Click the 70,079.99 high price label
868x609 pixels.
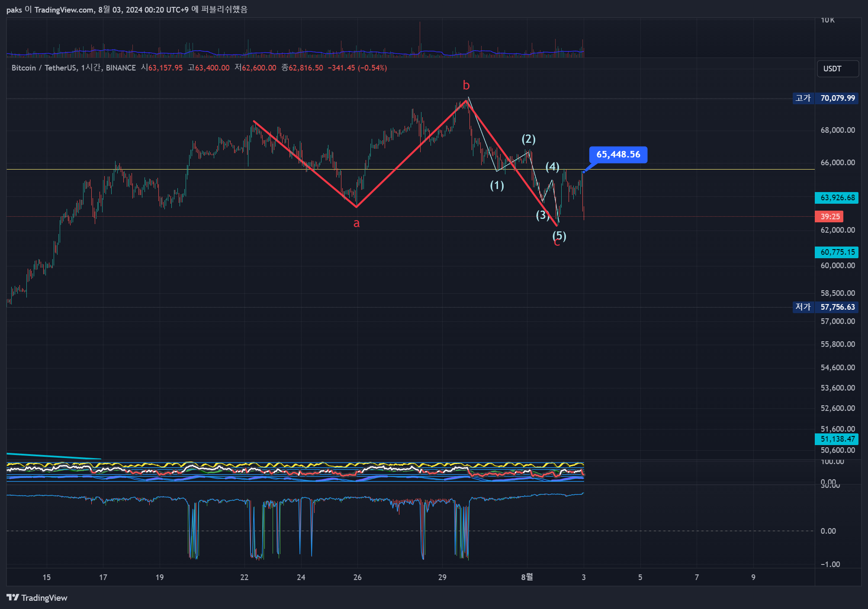[x=838, y=98]
